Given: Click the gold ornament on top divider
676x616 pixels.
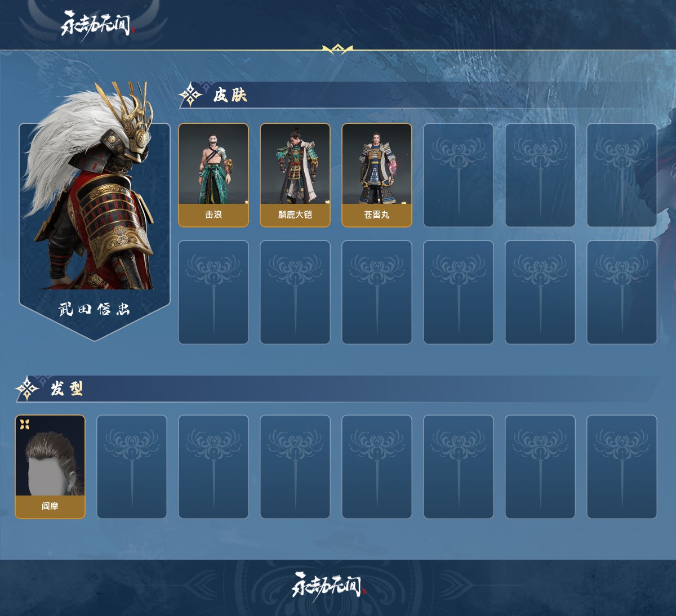Looking at the screenshot, I should click(337, 50).
